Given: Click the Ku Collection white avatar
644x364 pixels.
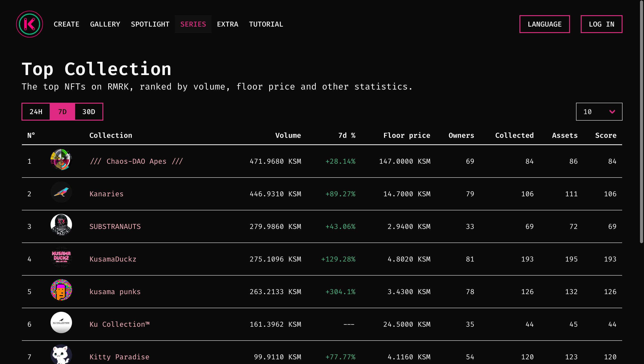Looking at the screenshot, I should pyautogui.click(x=61, y=322).
